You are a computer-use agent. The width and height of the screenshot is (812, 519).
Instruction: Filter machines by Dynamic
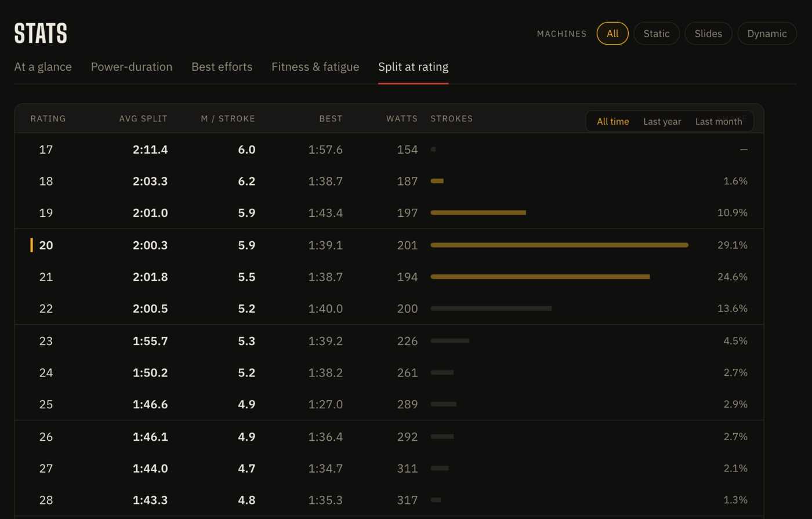pos(767,34)
